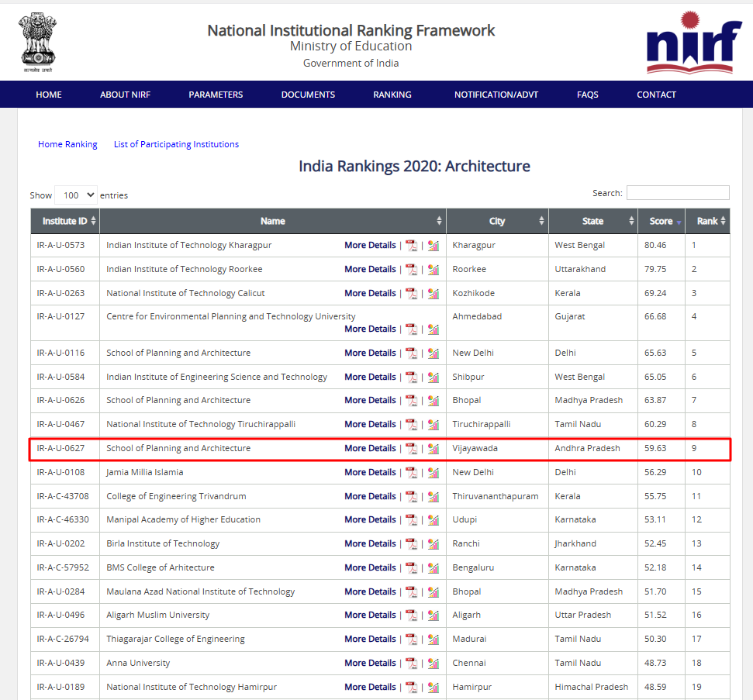Viewport: 753px width, 700px height.
Task: Click the NIRF logo
Action: [693, 43]
